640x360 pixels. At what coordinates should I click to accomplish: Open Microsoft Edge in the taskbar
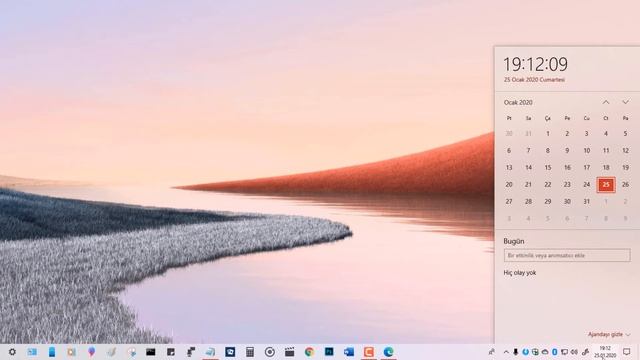pos(389,352)
